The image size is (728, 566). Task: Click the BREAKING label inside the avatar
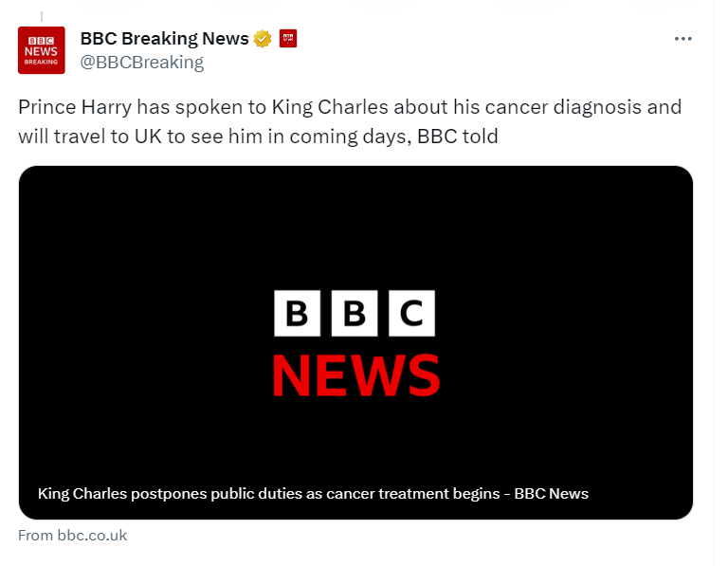pyautogui.click(x=42, y=63)
